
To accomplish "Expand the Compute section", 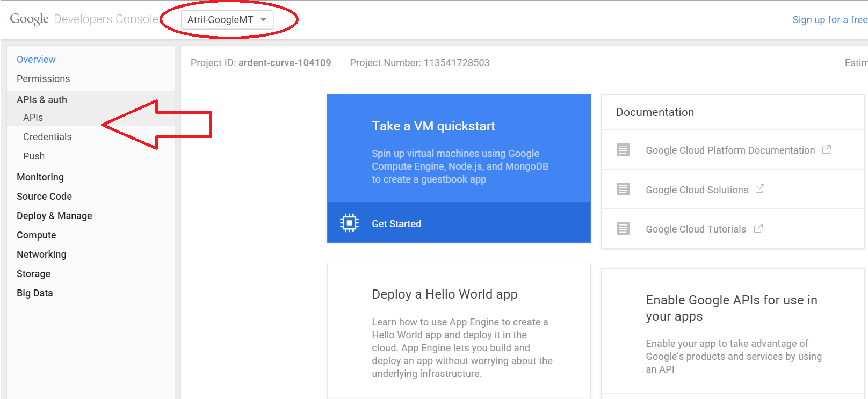I will coord(37,235).
